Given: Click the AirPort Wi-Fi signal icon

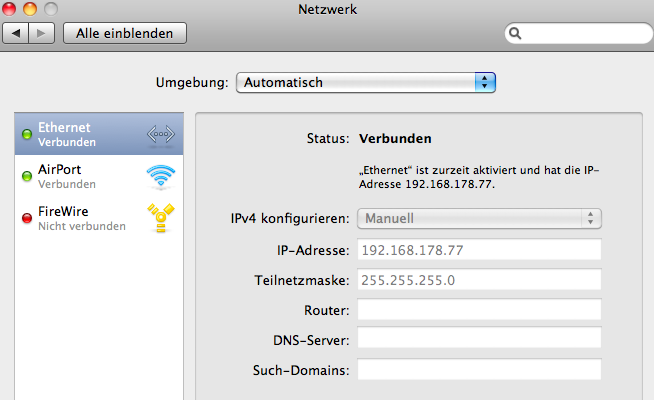Looking at the screenshot, I should coord(160,177).
